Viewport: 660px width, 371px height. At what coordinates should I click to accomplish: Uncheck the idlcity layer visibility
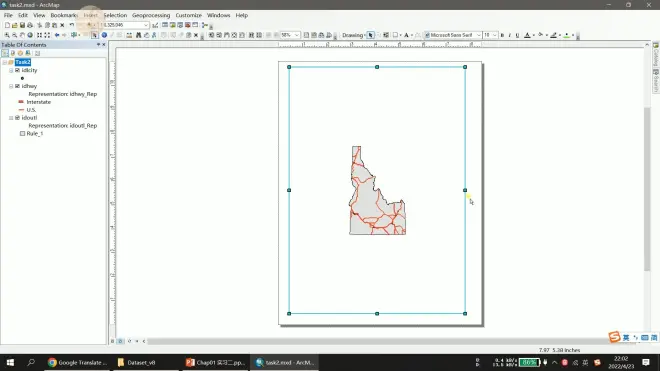pos(17,70)
